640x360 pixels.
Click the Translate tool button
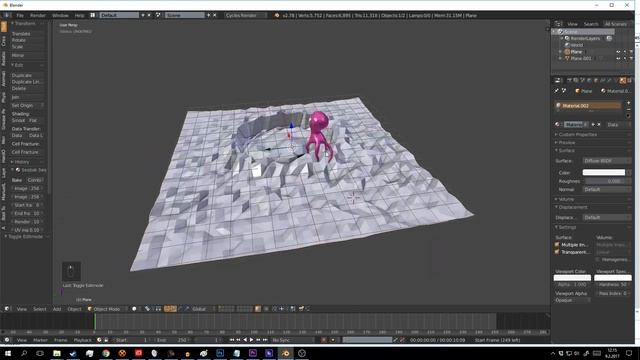[x=27, y=34]
